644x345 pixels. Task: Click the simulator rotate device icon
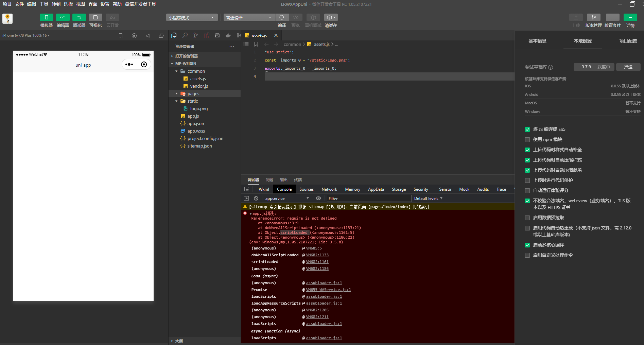click(x=121, y=36)
